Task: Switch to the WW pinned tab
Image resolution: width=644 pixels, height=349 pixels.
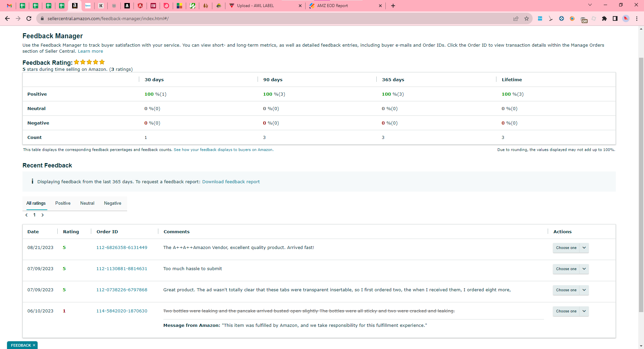Action: point(153,6)
